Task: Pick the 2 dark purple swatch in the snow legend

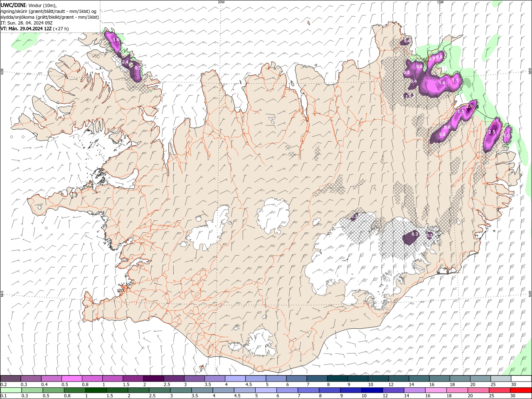Action: pyautogui.click(x=153, y=378)
